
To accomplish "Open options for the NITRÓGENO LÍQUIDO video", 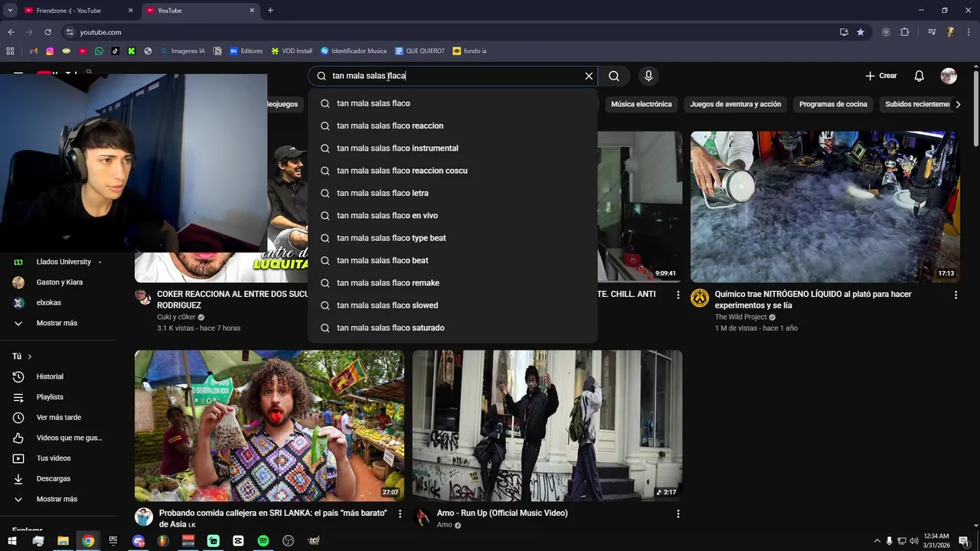I will pyautogui.click(x=955, y=295).
